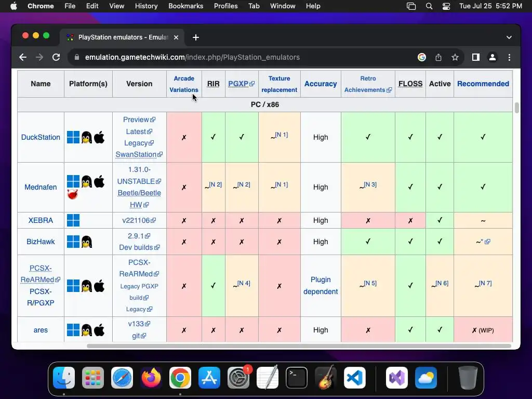
Task: Open macOS Control Center
Action: [x=446, y=6]
